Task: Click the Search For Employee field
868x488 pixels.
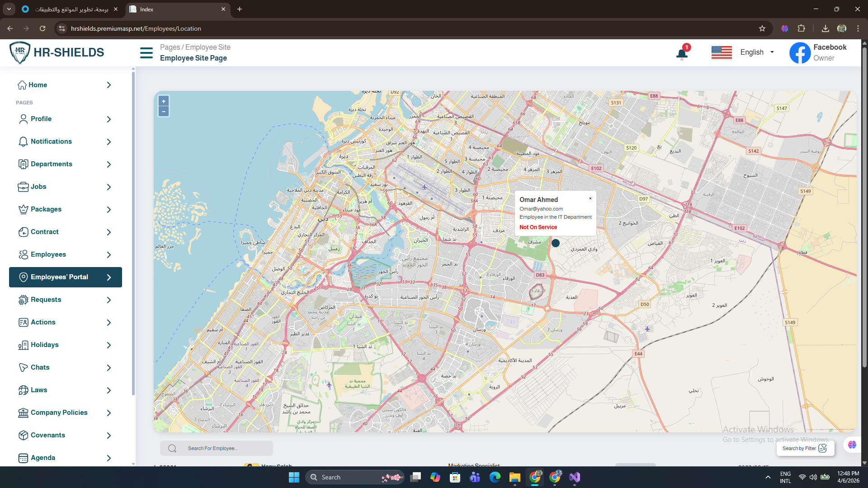Action: coord(222,448)
